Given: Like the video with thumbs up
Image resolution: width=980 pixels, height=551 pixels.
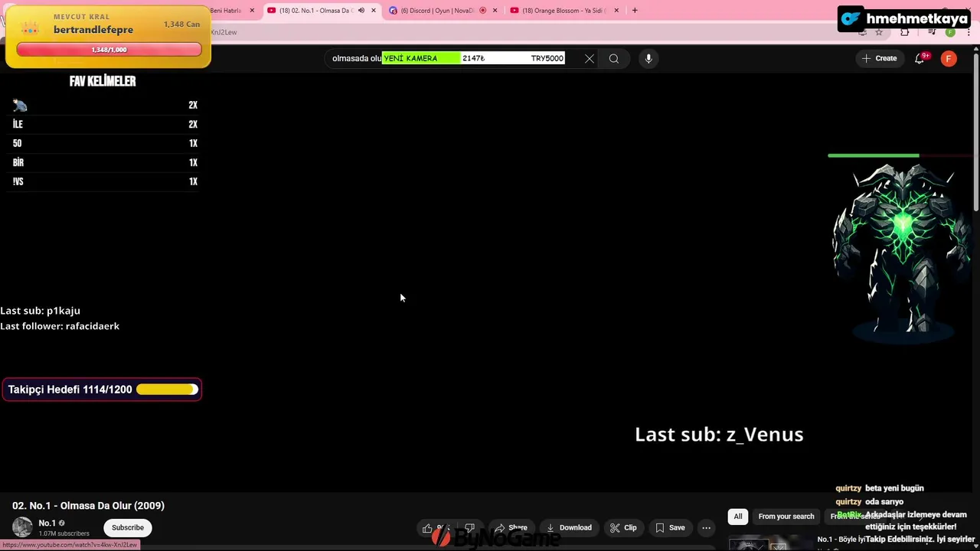Looking at the screenshot, I should [433, 527].
